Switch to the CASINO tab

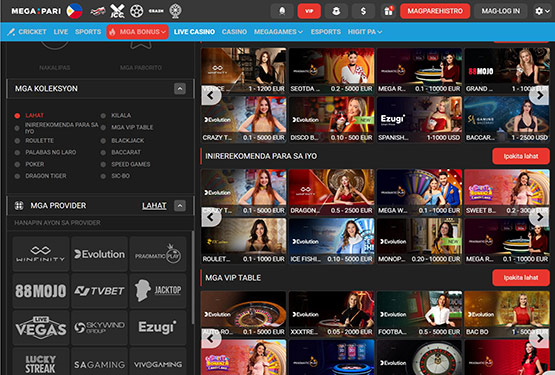tap(234, 32)
